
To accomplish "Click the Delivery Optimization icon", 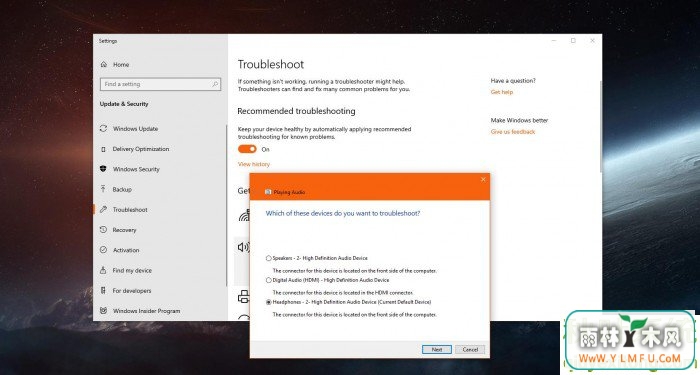I will pyautogui.click(x=104, y=149).
